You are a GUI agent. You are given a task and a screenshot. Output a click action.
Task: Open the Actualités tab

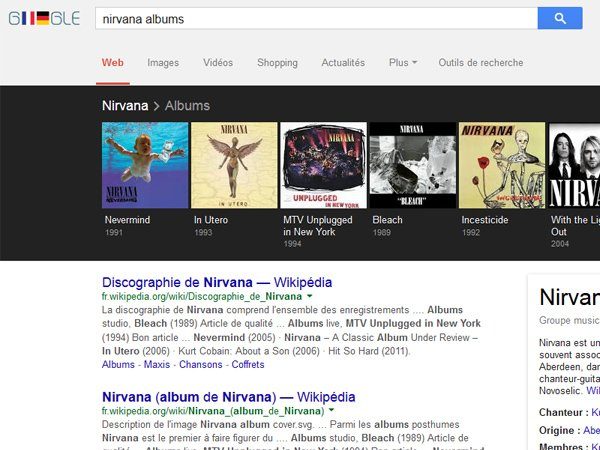point(343,63)
